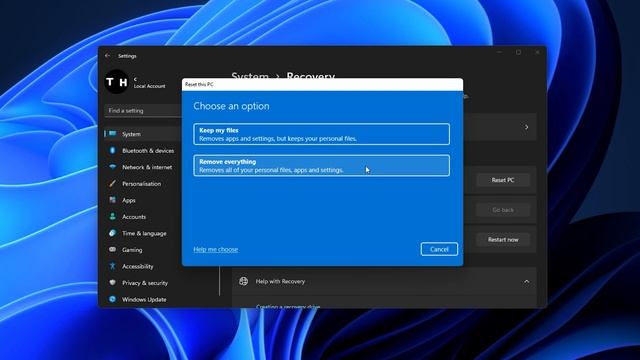Click the Accessibility figure icon

(113, 266)
